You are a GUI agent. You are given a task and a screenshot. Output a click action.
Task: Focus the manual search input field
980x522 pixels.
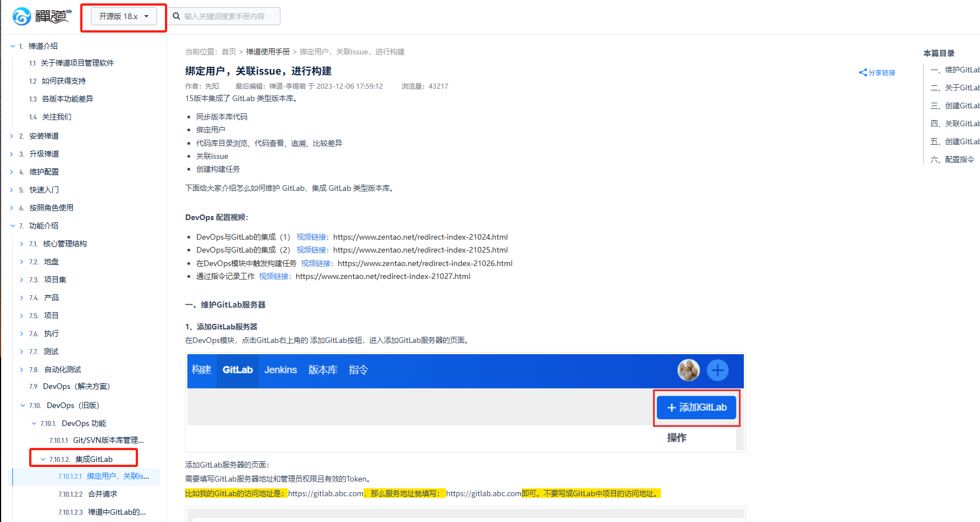click(x=224, y=16)
